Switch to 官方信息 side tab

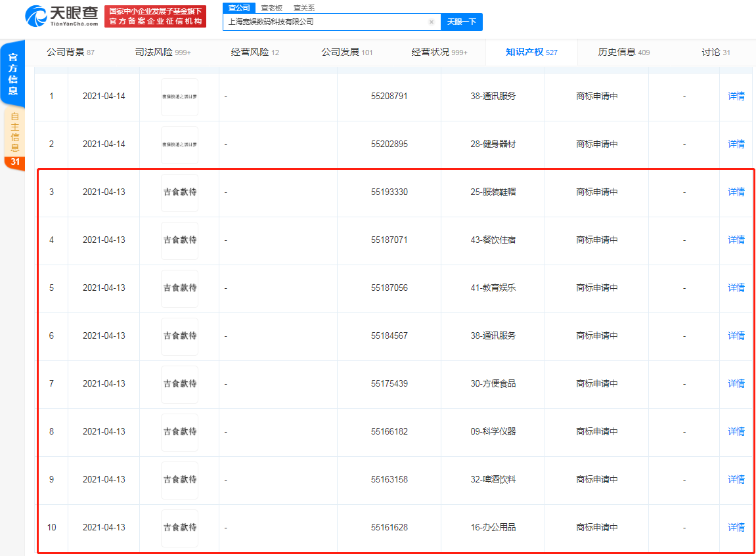[13, 74]
